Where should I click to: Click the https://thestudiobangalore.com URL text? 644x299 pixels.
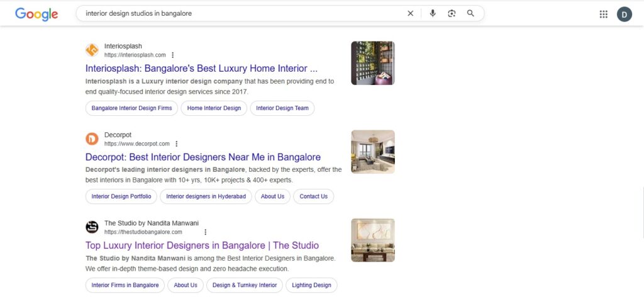143,232
